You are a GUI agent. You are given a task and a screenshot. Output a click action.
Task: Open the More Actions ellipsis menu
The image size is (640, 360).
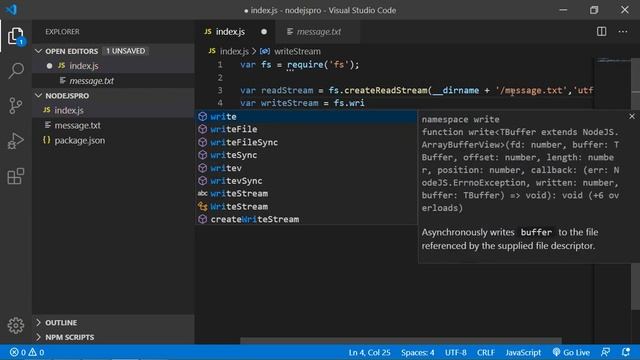622,31
